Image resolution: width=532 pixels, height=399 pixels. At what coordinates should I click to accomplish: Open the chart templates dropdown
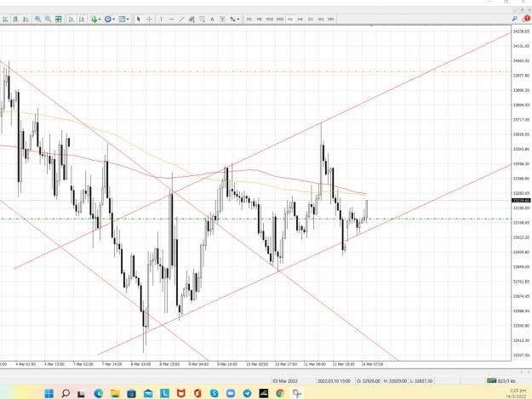tap(123, 20)
